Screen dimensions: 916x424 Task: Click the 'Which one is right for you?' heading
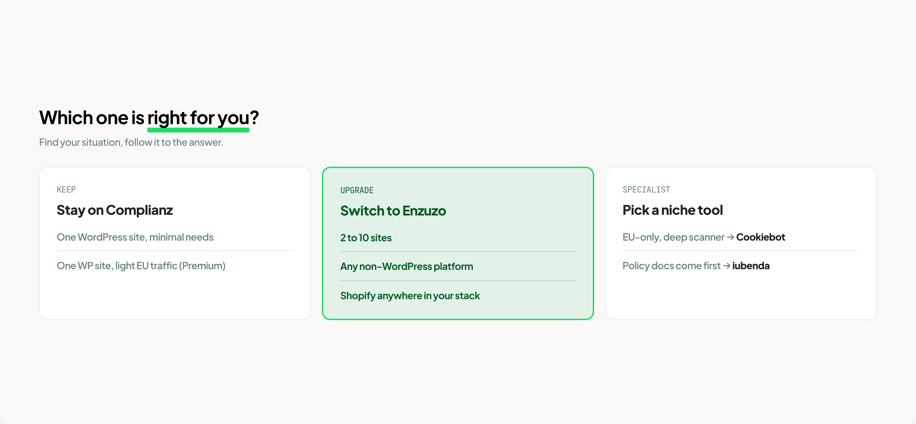(x=149, y=118)
